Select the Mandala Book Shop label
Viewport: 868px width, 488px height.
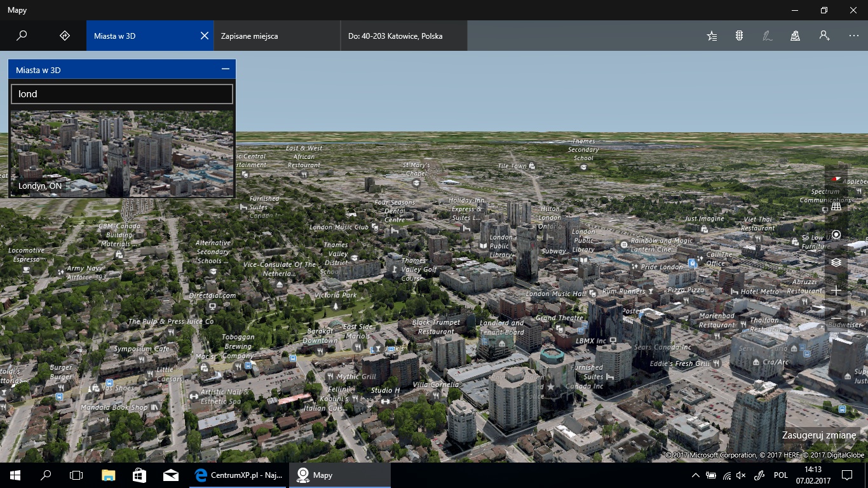click(114, 407)
